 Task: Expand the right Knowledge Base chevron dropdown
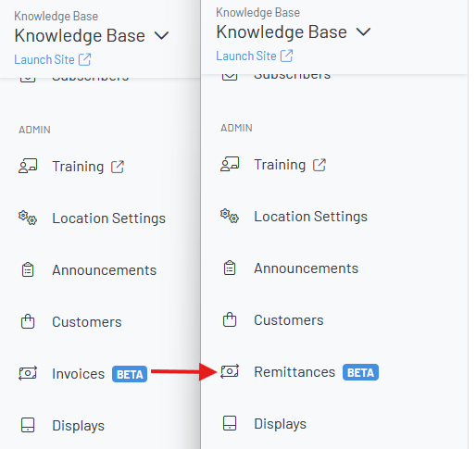363,31
